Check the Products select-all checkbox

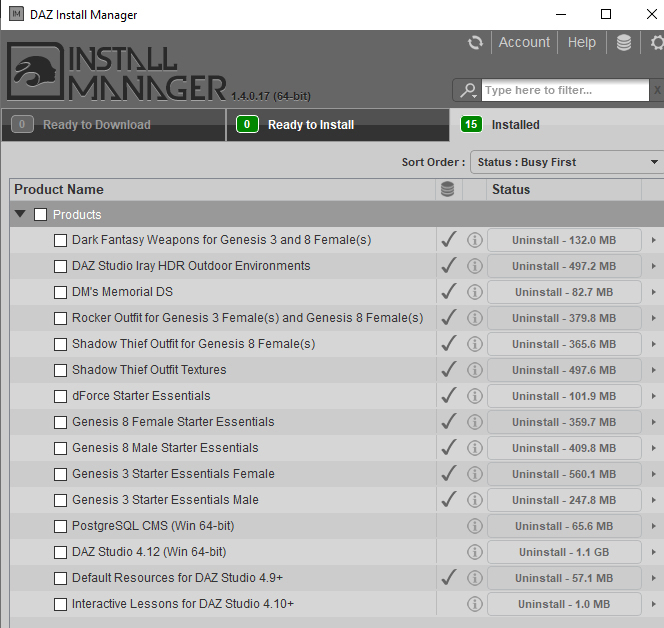click(x=41, y=215)
